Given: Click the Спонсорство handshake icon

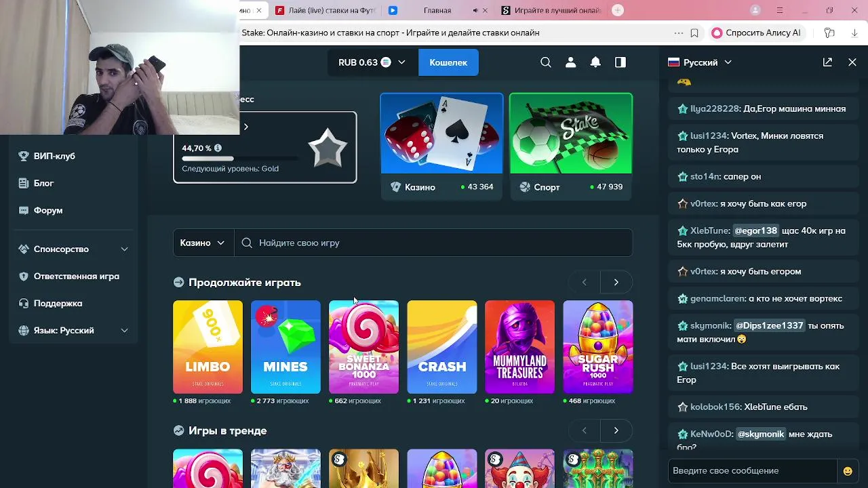Looking at the screenshot, I should click(x=24, y=249).
